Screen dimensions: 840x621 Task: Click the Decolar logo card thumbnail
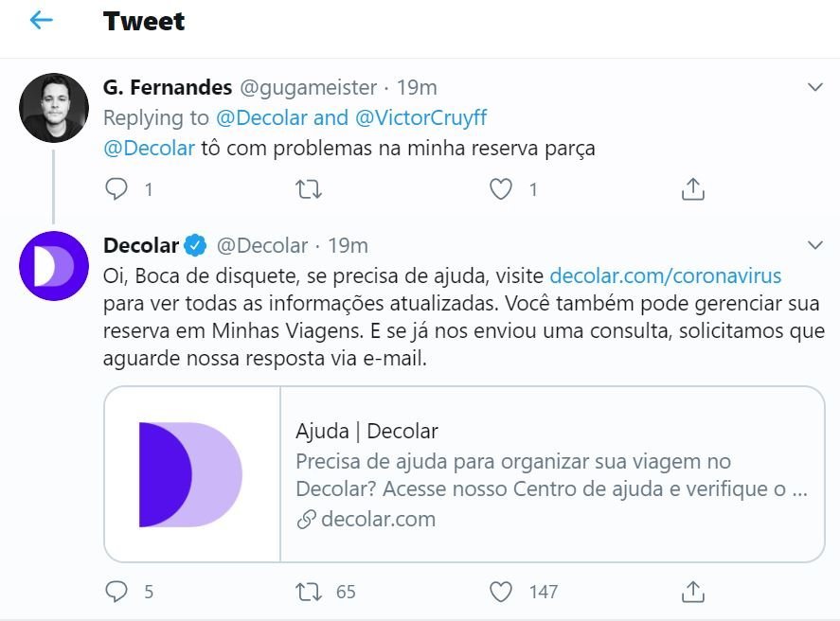(192, 474)
